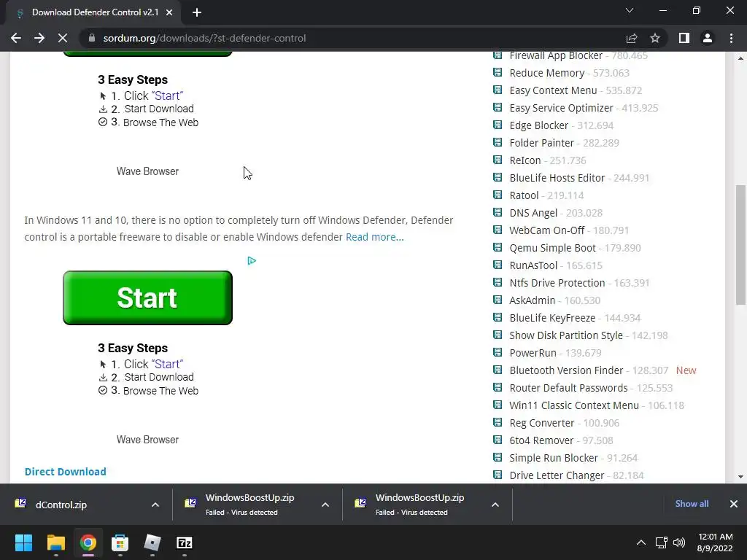Click the lower green Start button
The image size is (747, 560).
[x=147, y=298]
